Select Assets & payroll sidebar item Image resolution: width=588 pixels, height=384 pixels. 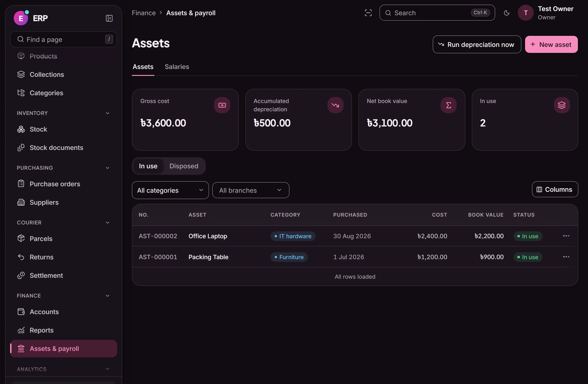(63, 349)
